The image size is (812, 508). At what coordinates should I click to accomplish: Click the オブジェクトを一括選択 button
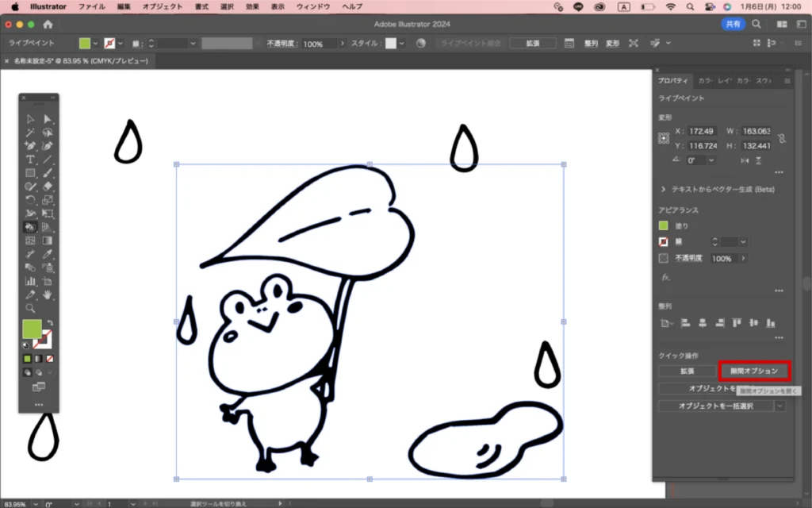click(x=714, y=406)
